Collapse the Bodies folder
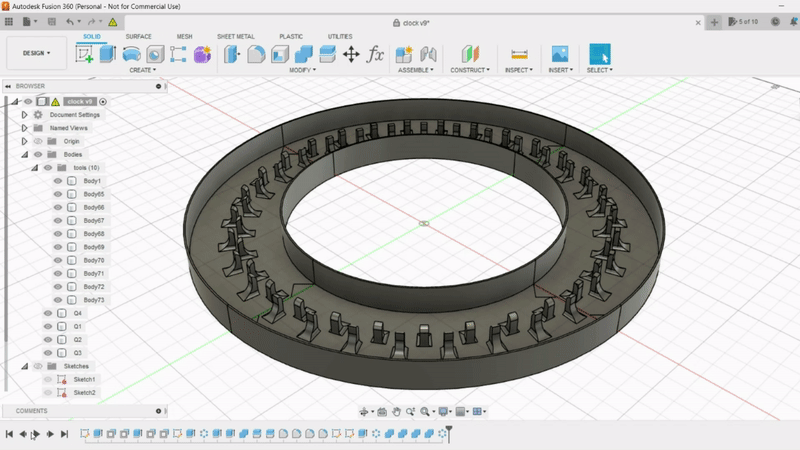Screen dimensions: 800x450 click(x=24, y=155)
